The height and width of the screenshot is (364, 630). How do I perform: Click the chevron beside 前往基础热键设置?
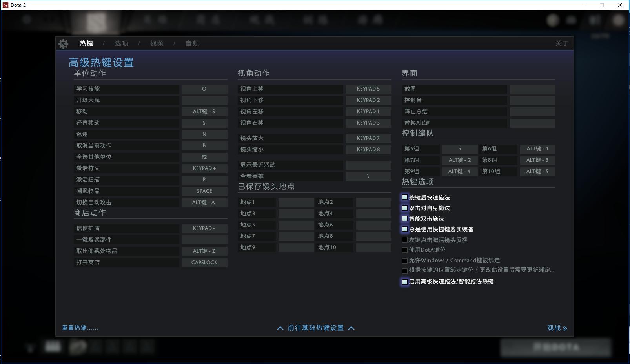coord(280,328)
